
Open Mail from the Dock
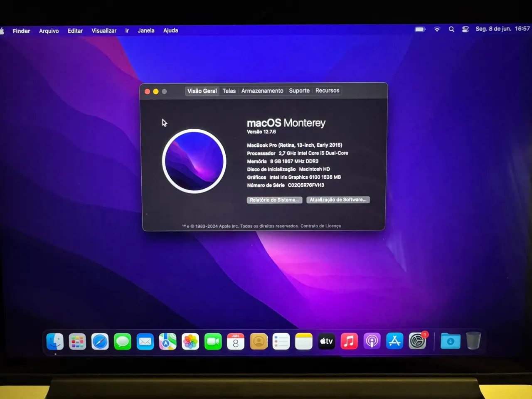click(x=145, y=342)
